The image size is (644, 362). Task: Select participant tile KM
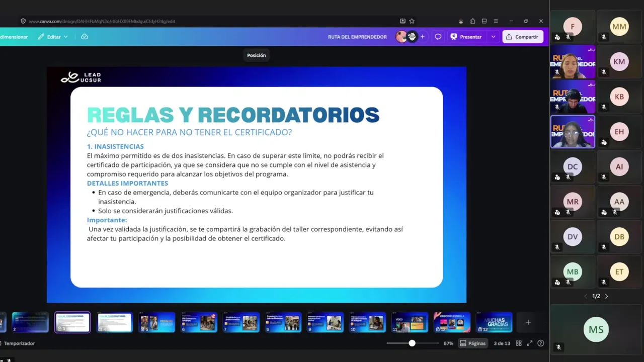click(619, 62)
